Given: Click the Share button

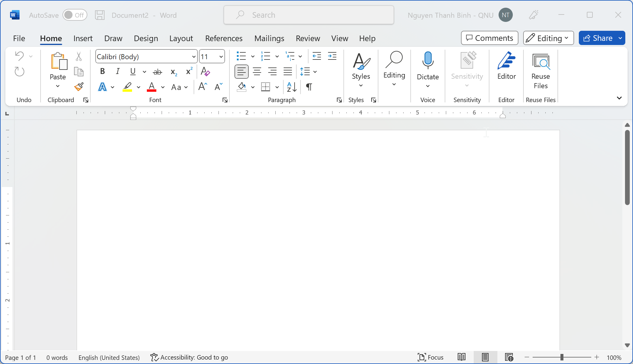Looking at the screenshot, I should [597, 38].
